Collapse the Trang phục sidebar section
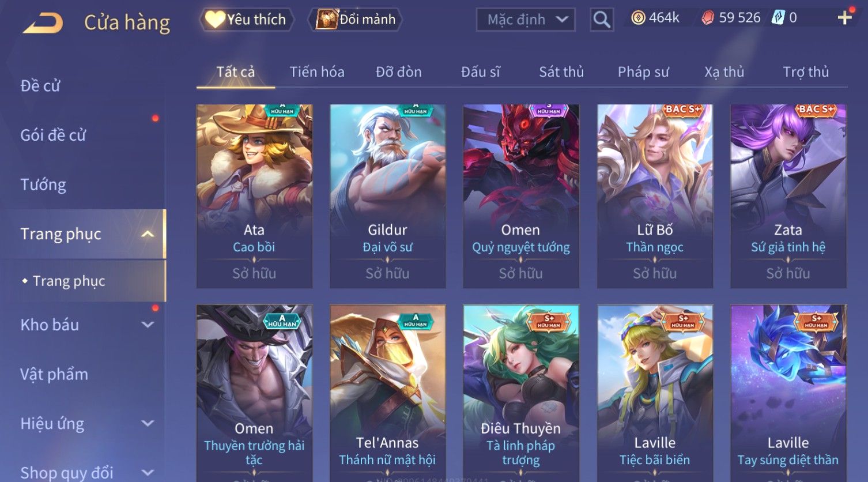 coord(148,234)
